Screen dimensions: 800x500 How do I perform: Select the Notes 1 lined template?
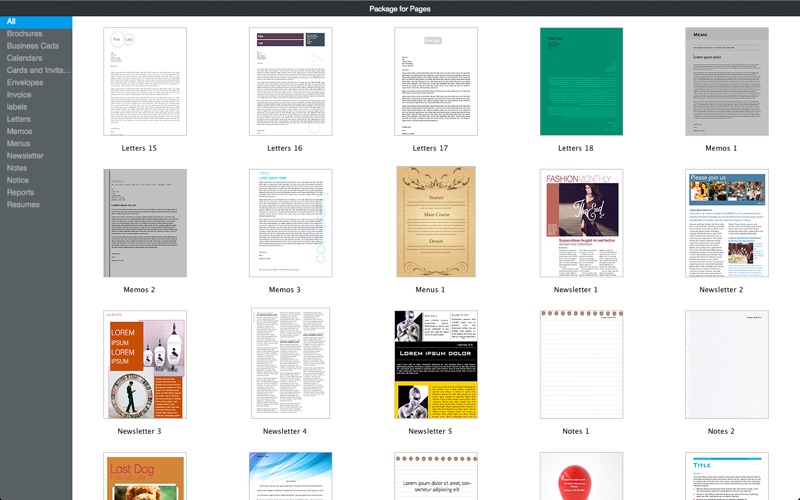581,364
